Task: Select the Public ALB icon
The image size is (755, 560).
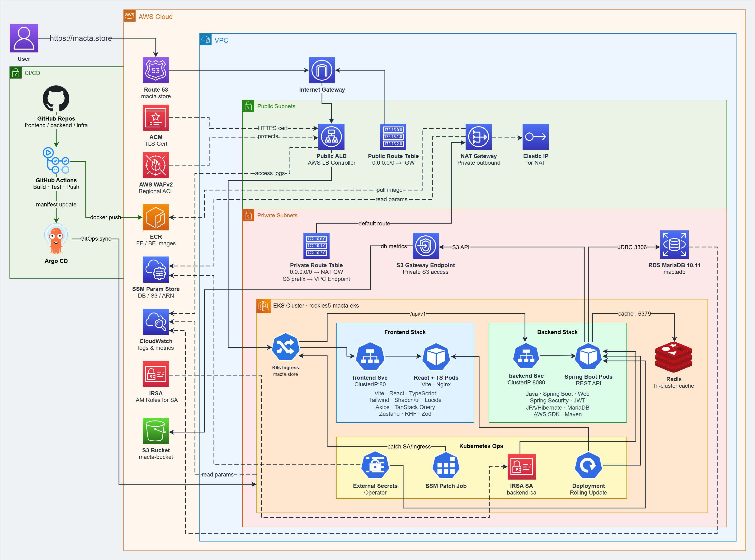Action: 331,137
